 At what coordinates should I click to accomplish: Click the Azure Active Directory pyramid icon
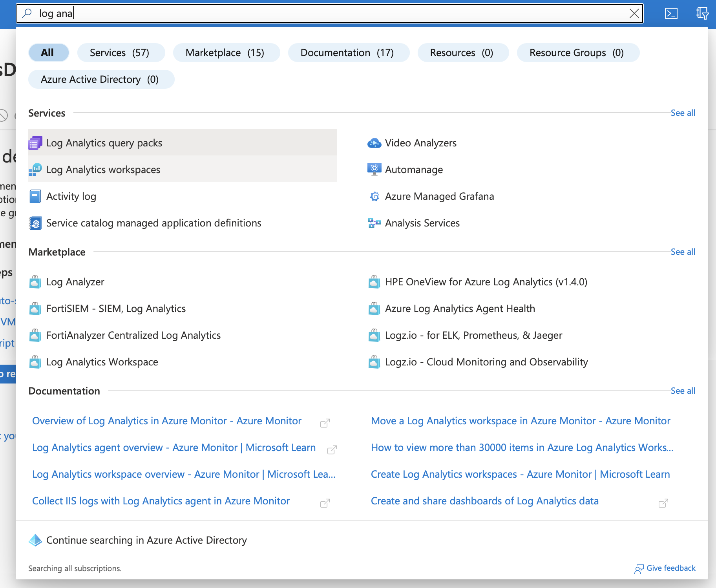pyautogui.click(x=35, y=540)
